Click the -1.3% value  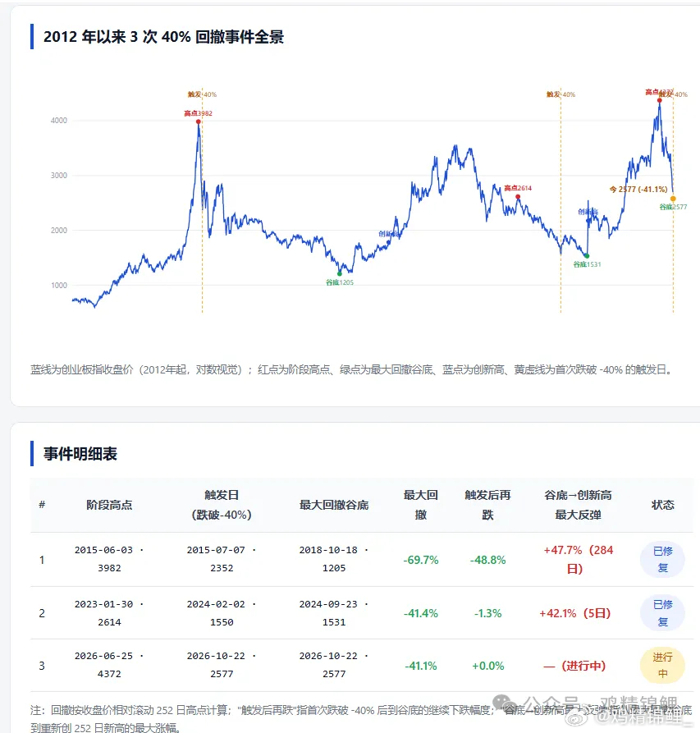[487, 613]
